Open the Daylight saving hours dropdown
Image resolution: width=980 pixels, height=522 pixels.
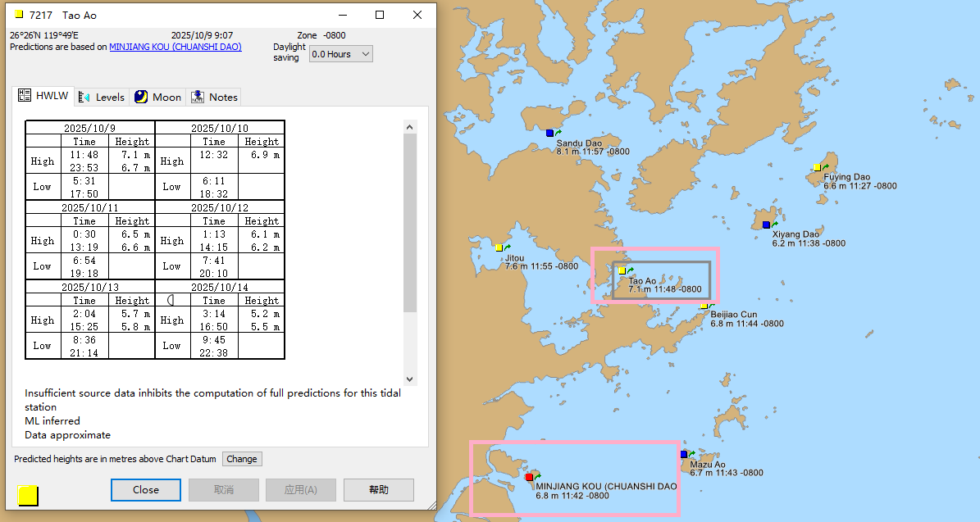pos(341,54)
